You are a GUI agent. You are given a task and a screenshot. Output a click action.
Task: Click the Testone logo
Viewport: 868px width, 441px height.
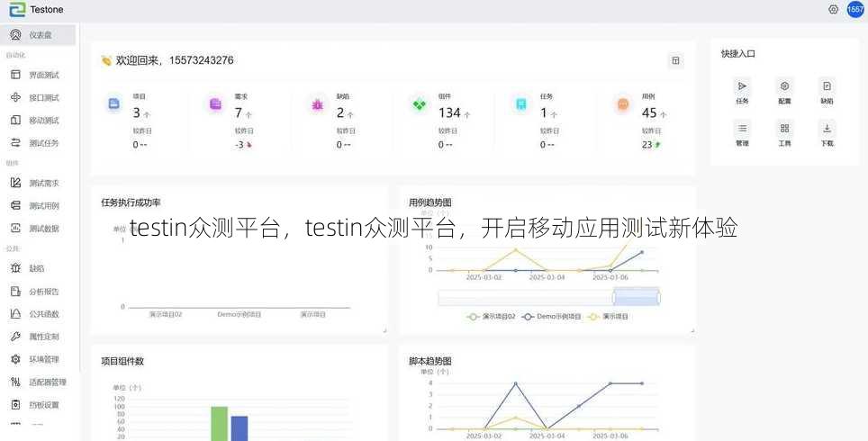(x=36, y=9)
